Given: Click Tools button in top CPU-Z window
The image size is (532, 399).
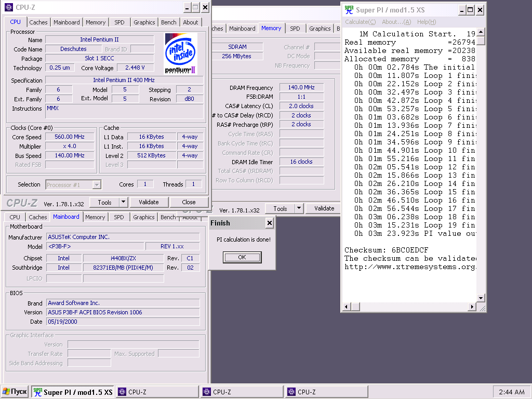Looking at the screenshot, I should coord(104,202).
